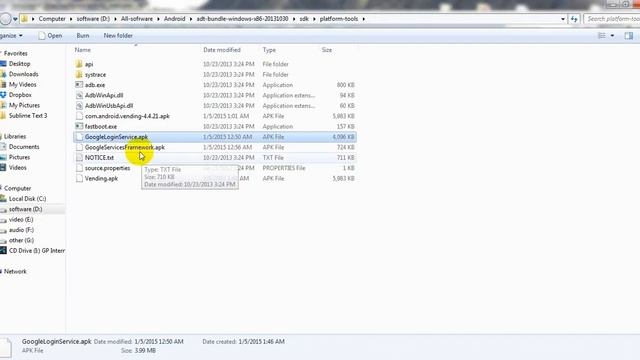Go to All-software in the breadcrumb
640x360 pixels.
137,19
